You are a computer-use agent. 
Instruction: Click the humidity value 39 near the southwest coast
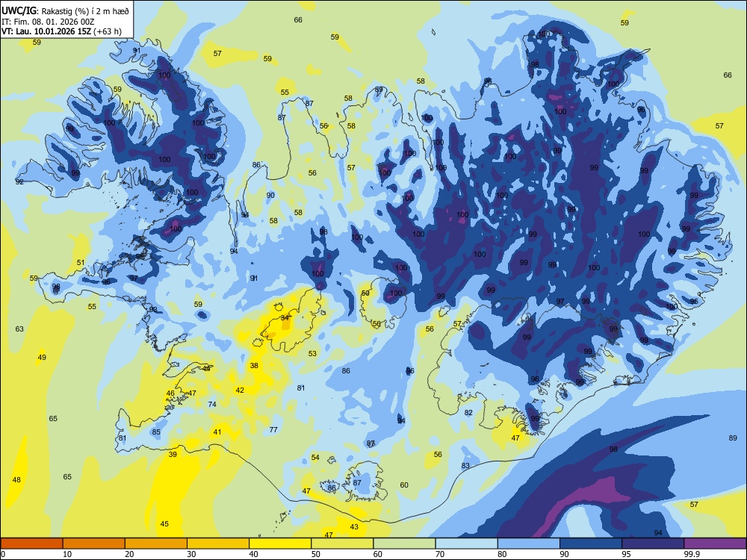(173, 454)
